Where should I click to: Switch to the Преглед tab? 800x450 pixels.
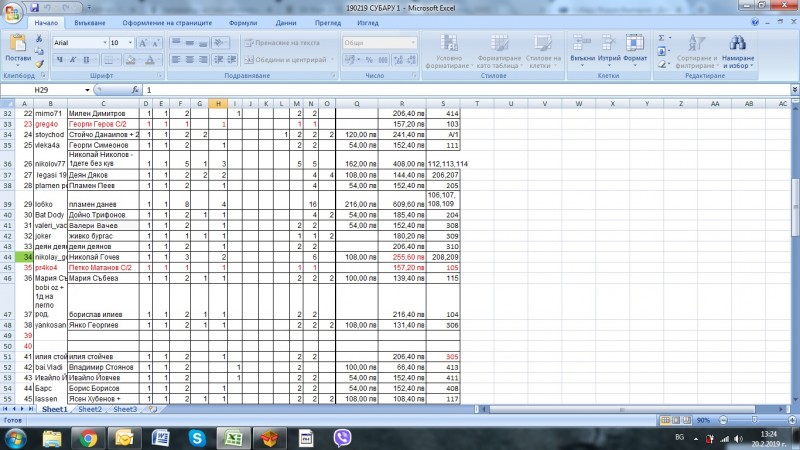(x=328, y=23)
